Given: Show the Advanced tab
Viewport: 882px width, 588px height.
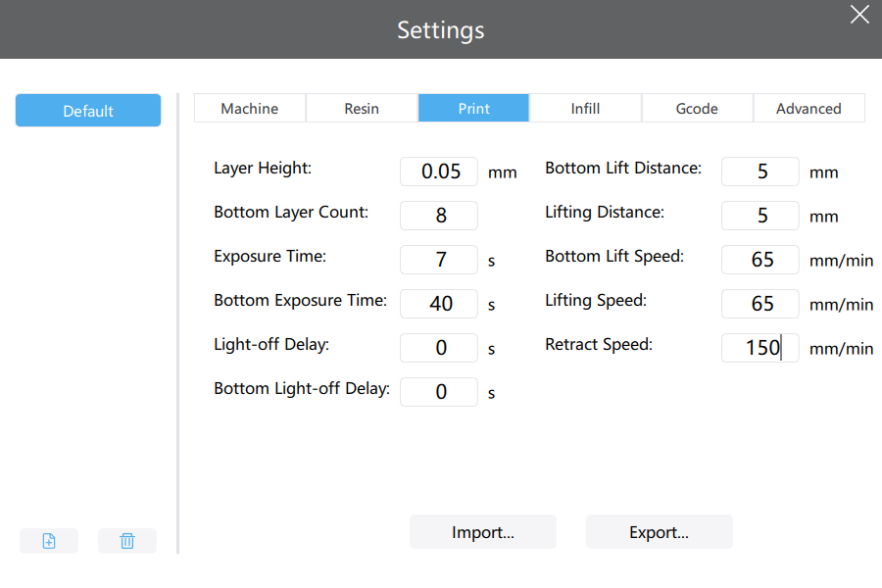Looking at the screenshot, I should click(808, 108).
